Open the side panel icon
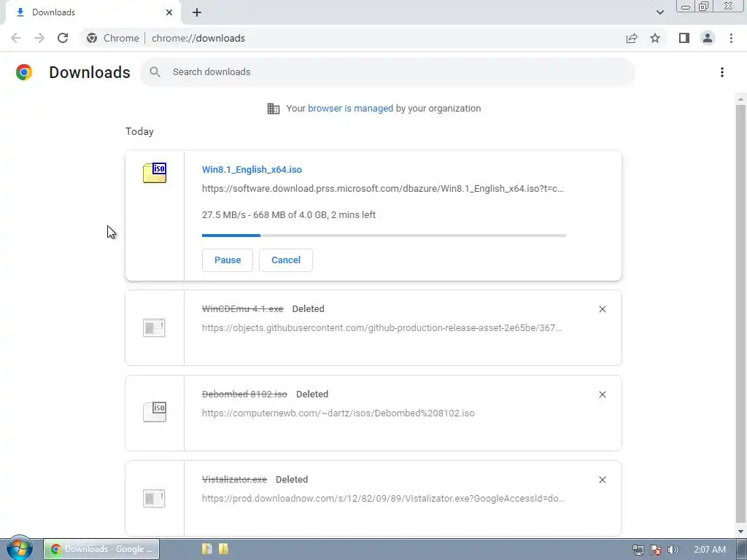747x560 pixels. (x=684, y=38)
